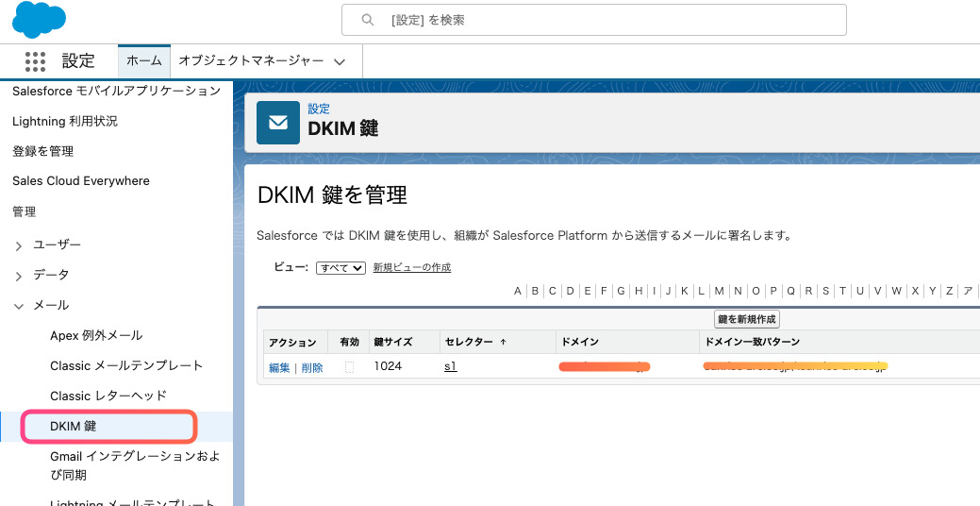Viewport: 980px width, 506px height.
Task: Click the 管理 section heading in sidebar
Action: 24,212
